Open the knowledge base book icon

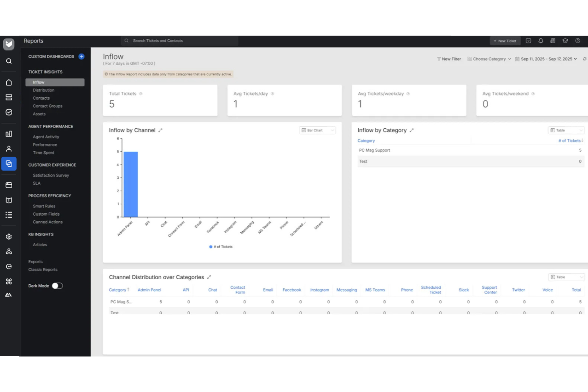(x=9, y=200)
